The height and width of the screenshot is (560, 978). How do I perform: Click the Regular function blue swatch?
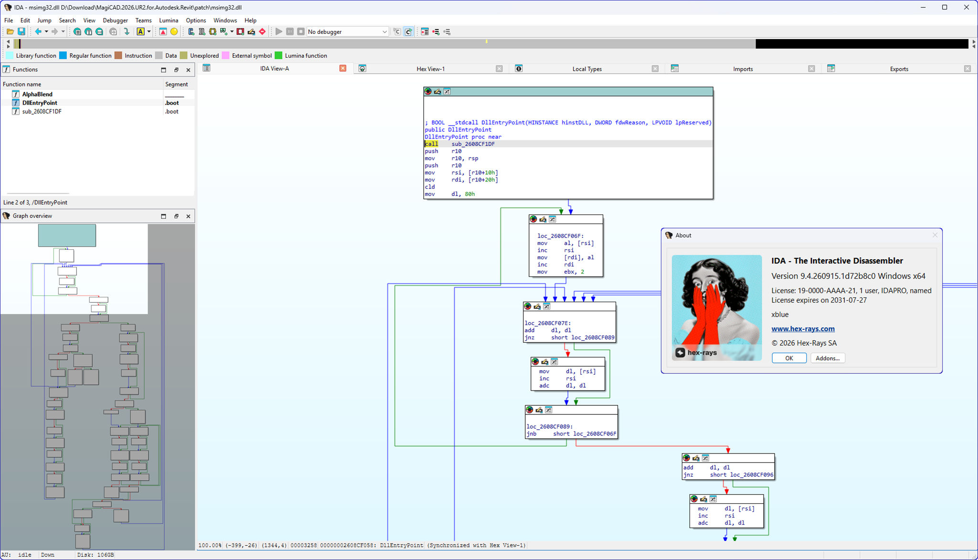click(x=63, y=55)
